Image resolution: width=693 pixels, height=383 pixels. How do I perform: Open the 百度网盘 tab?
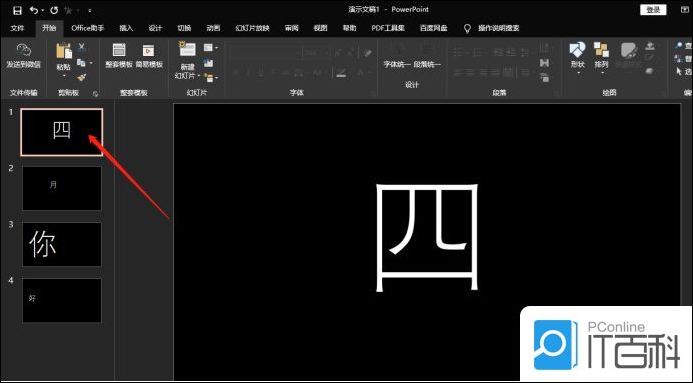tap(433, 28)
